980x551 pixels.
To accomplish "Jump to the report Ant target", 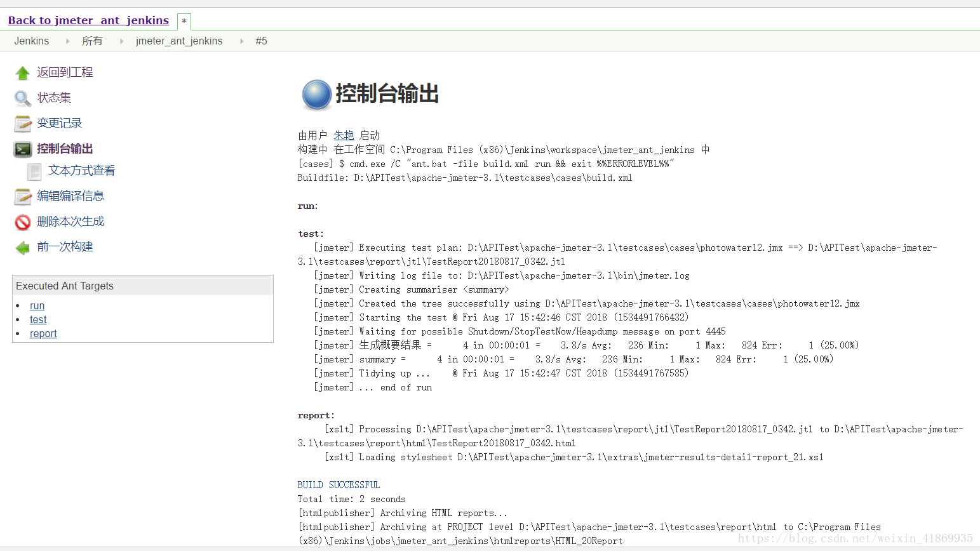I will click(43, 334).
